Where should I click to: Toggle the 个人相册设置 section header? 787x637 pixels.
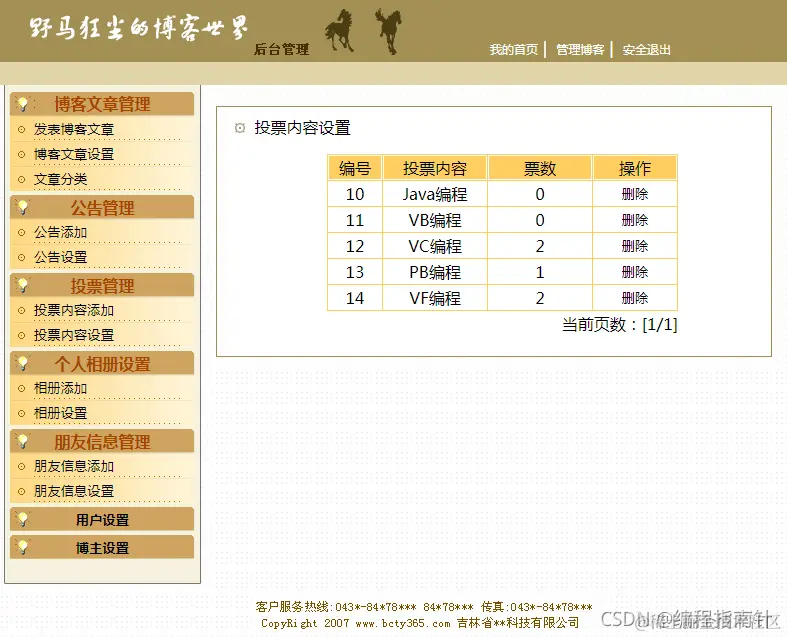tap(102, 363)
